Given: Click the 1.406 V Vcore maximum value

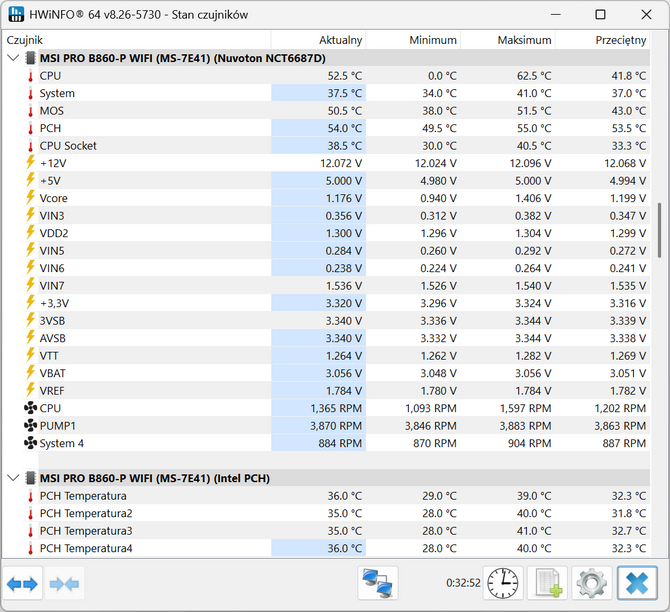Looking at the screenshot, I should coord(533,198).
